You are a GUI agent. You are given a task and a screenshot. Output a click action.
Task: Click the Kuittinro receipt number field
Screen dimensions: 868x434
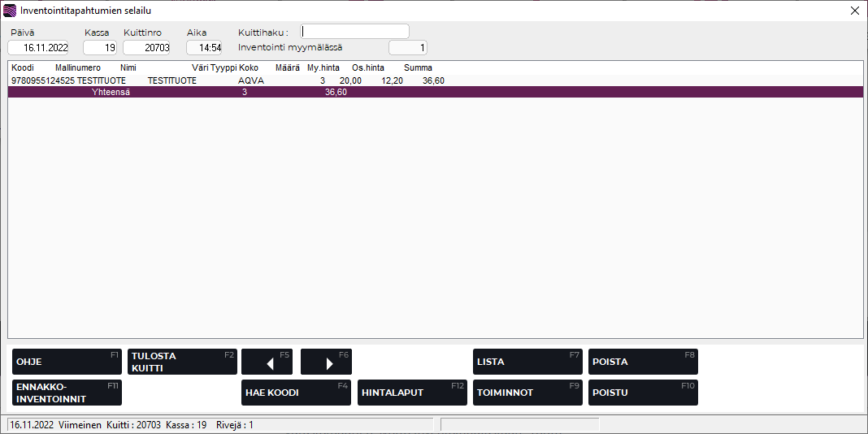[x=146, y=48]
